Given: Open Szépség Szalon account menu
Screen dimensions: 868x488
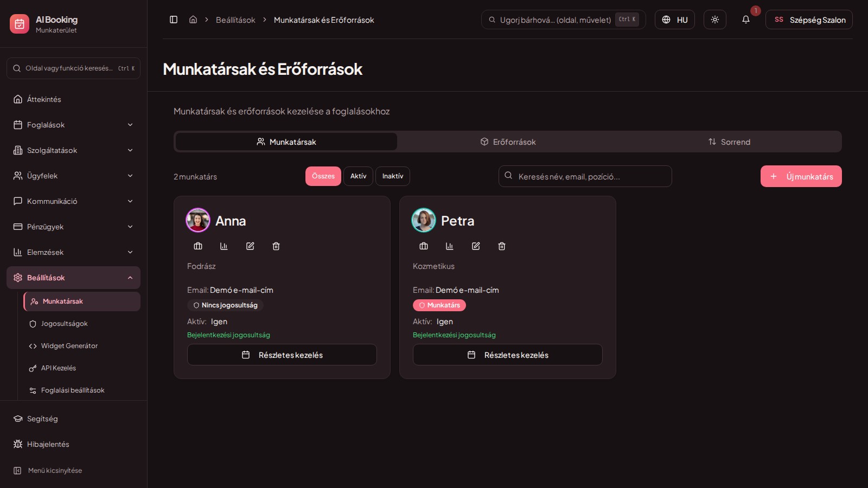Looking at the screenshot, I should [x=809, y=20].
